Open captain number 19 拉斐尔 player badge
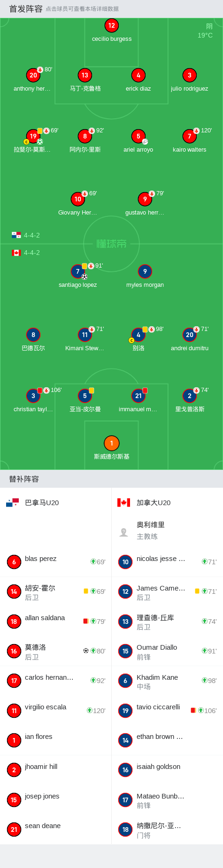 [x=33, y=136]
